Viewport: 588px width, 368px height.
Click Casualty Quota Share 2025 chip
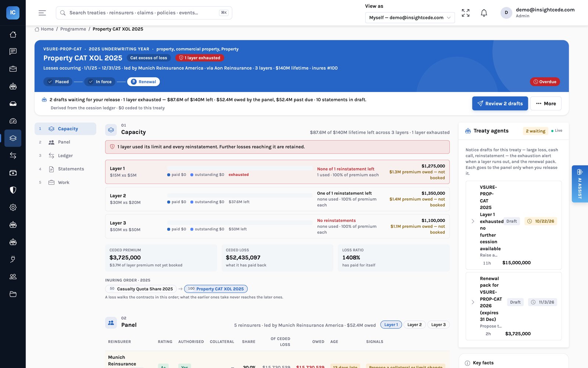tap(141, 289)
